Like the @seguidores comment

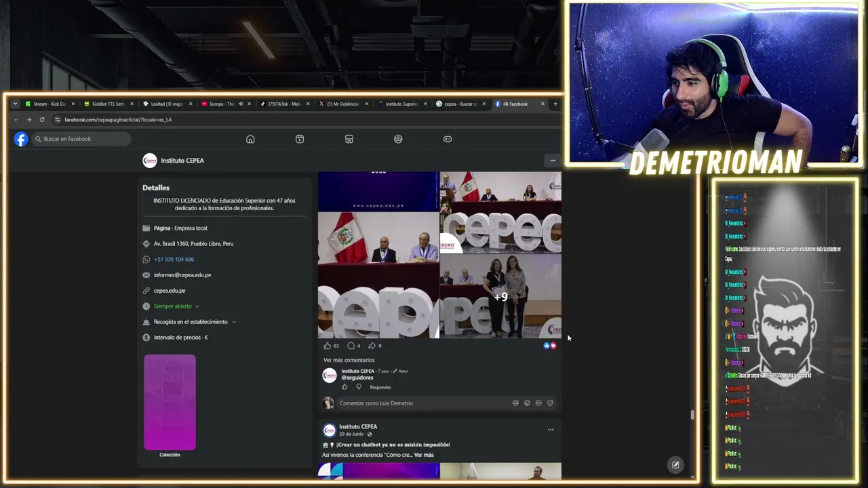(x=344, y=387)
